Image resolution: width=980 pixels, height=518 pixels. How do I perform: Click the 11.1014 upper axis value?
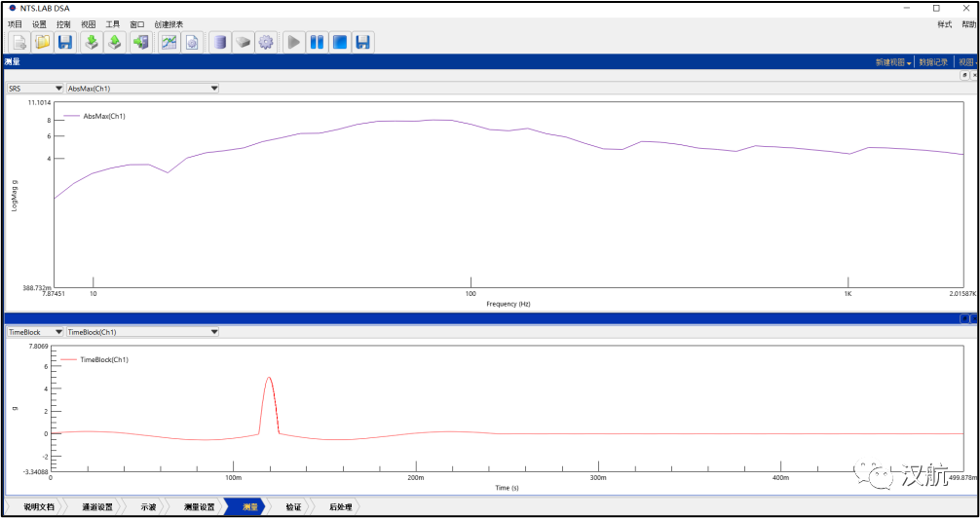coord(39,102)
